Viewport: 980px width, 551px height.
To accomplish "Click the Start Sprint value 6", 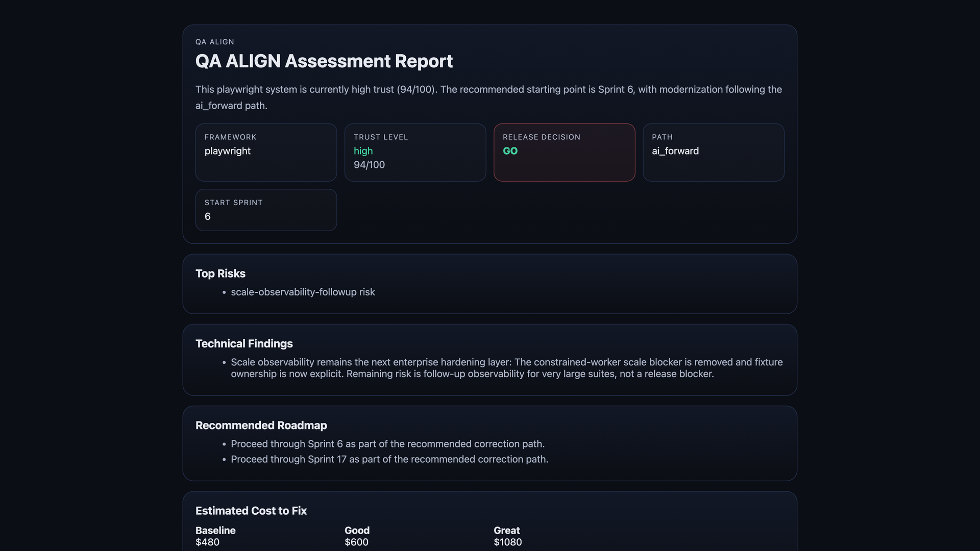I will point(208,216).
